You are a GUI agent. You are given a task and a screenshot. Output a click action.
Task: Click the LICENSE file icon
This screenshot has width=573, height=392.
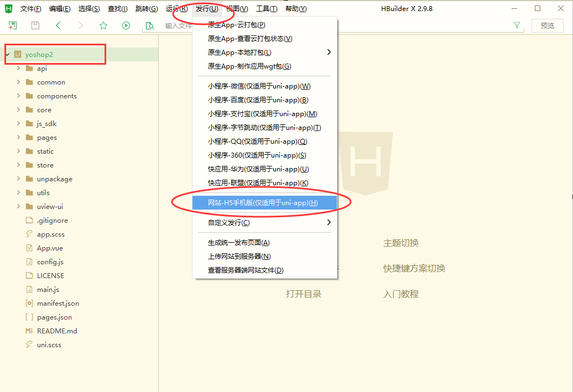coord(29,275)
